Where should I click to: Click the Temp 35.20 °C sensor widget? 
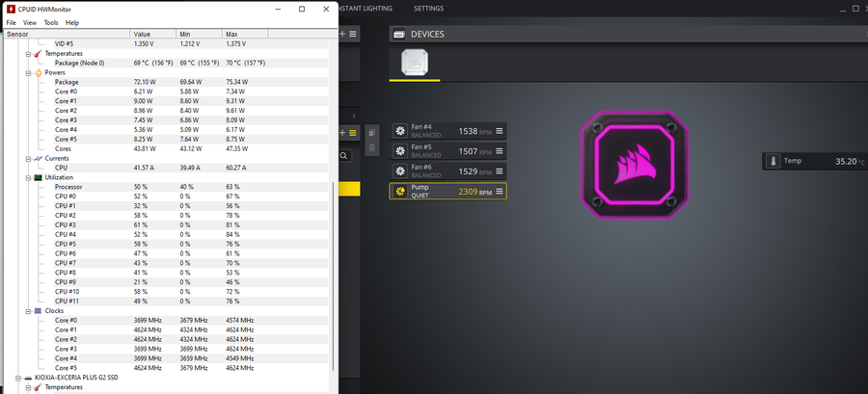tap(815, 162)
